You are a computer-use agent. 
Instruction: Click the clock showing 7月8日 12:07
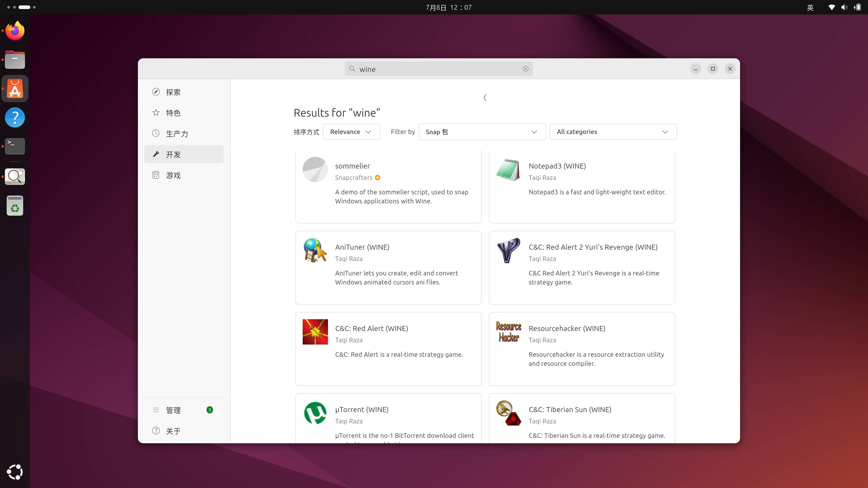[x=448, y=7]
